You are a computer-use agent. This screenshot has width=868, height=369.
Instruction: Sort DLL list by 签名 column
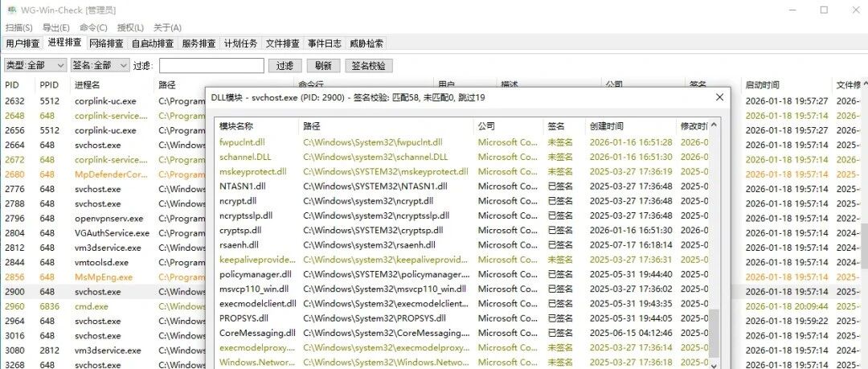[563, 126]
